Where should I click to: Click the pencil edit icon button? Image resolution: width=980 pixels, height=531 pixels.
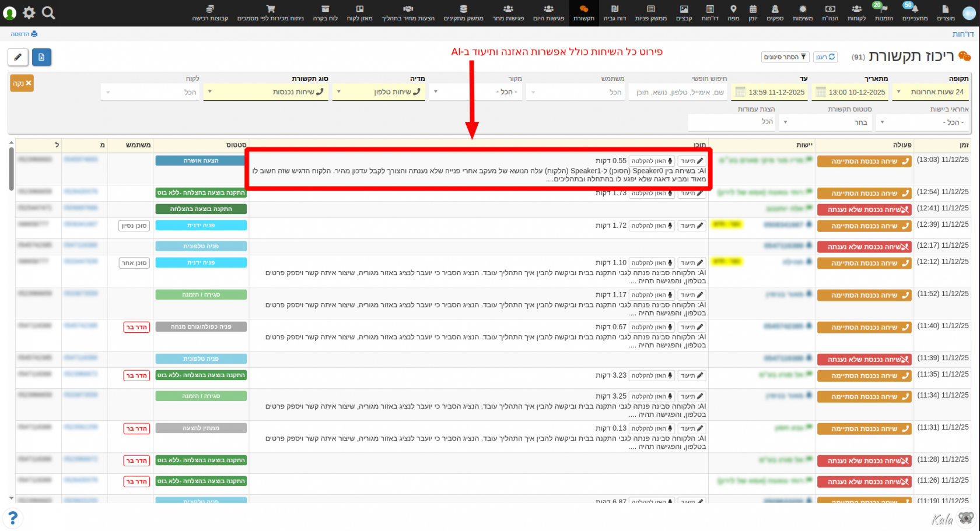[18, 57]
